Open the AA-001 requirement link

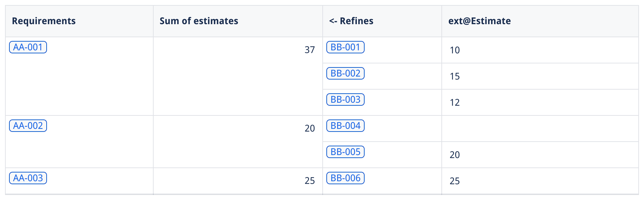click(28, 47)
